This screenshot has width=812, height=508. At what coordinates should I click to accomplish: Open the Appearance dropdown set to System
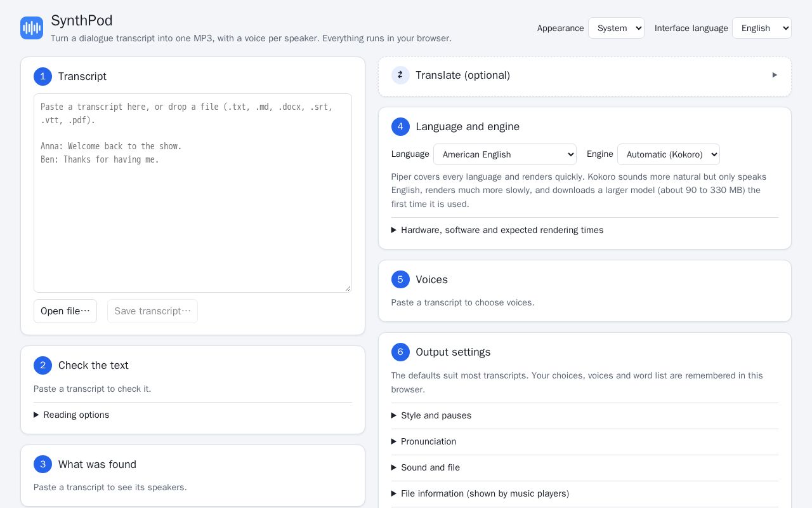tap(616, 28)
